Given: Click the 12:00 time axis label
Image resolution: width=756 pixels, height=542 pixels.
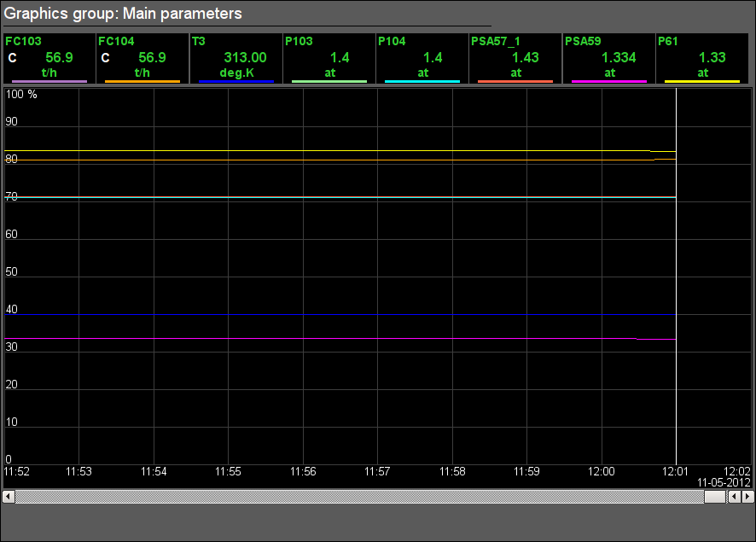Looking at the screenshot, I should (602, 471).
